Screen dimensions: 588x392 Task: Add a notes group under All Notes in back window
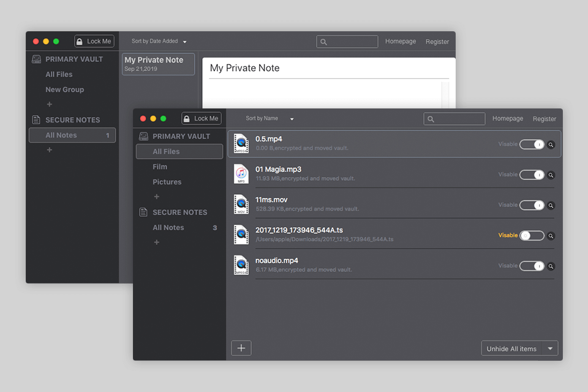click(x=50, y=150)
